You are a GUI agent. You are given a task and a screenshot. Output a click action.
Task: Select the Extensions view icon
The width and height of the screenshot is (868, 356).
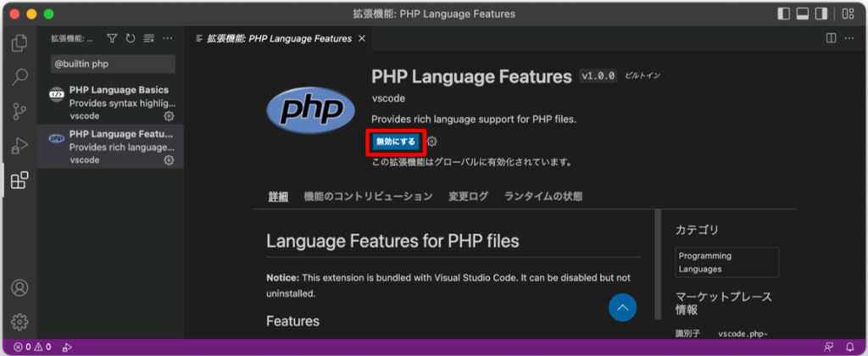point(19,180)
